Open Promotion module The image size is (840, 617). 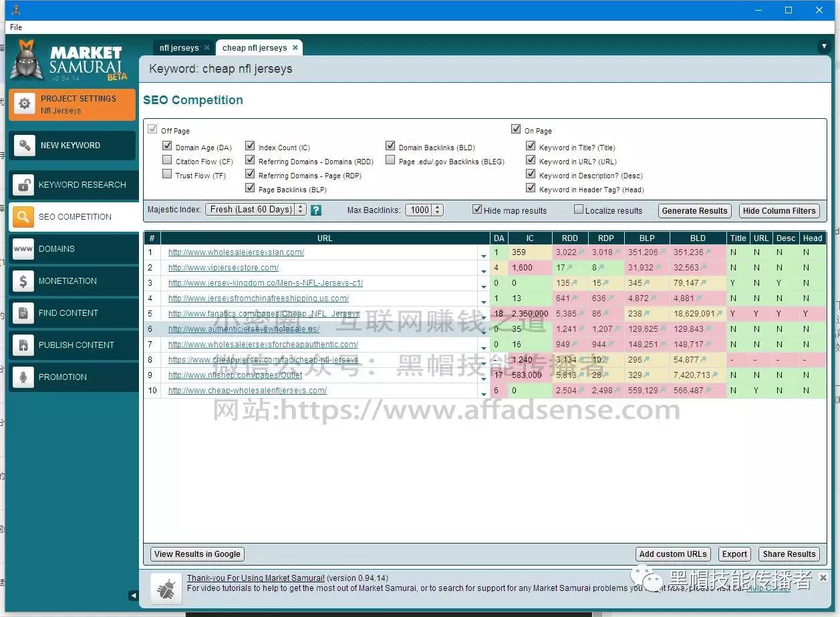pos(74,377)
